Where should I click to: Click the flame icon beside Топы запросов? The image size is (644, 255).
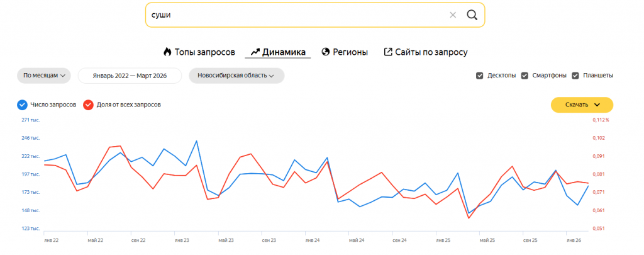coord(167,52)
